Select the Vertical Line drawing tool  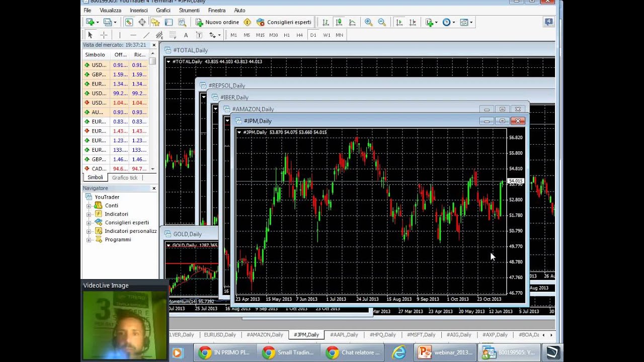click(120, 35)
